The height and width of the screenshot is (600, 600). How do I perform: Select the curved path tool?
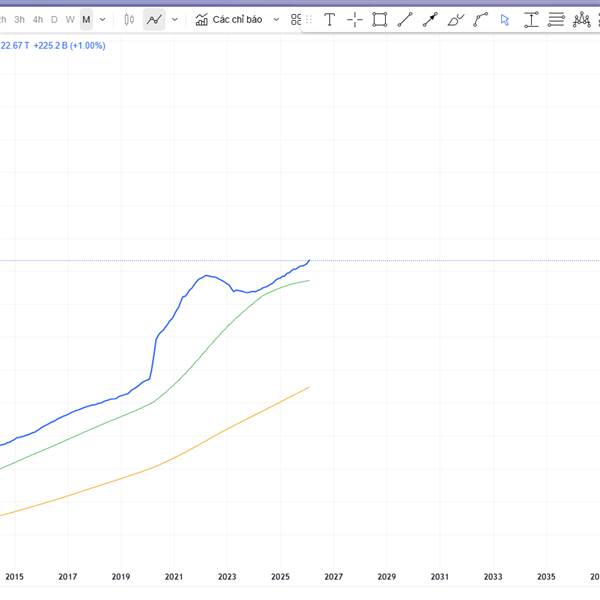481,19
